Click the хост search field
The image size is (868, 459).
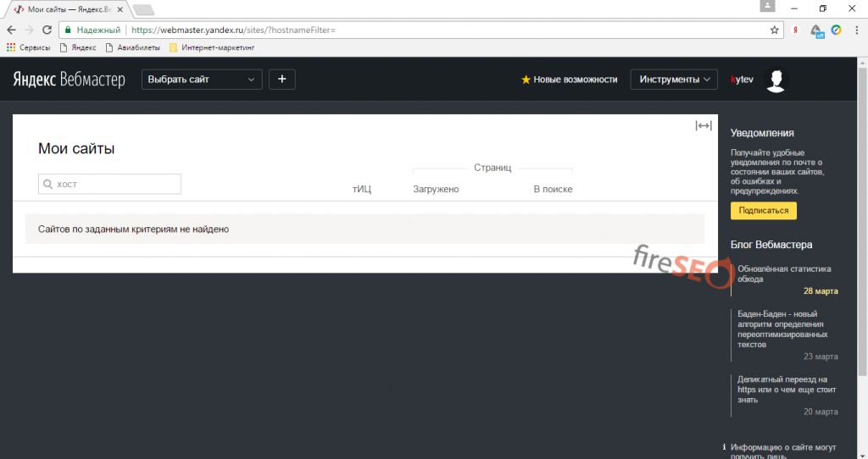(x=109, y=184)
